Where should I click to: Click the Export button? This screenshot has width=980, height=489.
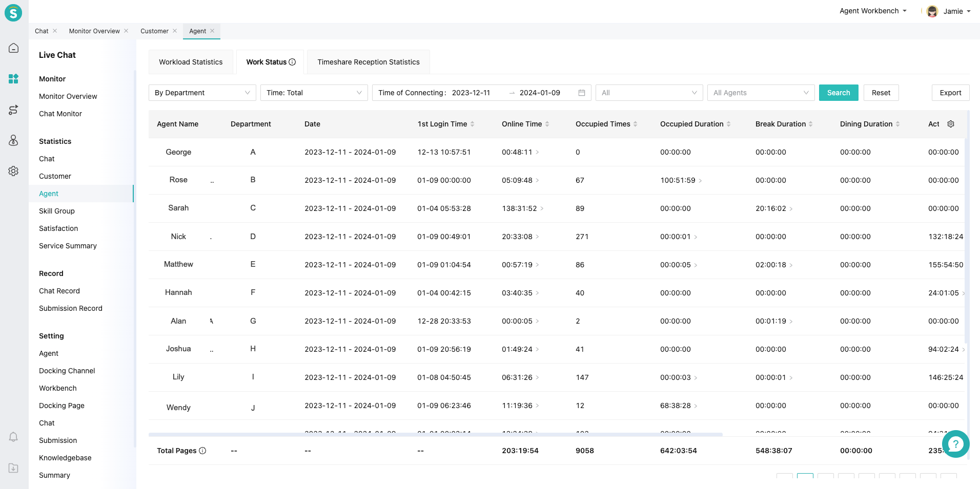[x=950, y=93]
